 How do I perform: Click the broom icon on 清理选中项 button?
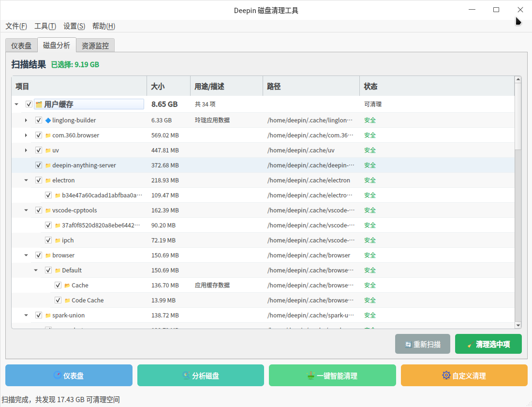[470, 345]
